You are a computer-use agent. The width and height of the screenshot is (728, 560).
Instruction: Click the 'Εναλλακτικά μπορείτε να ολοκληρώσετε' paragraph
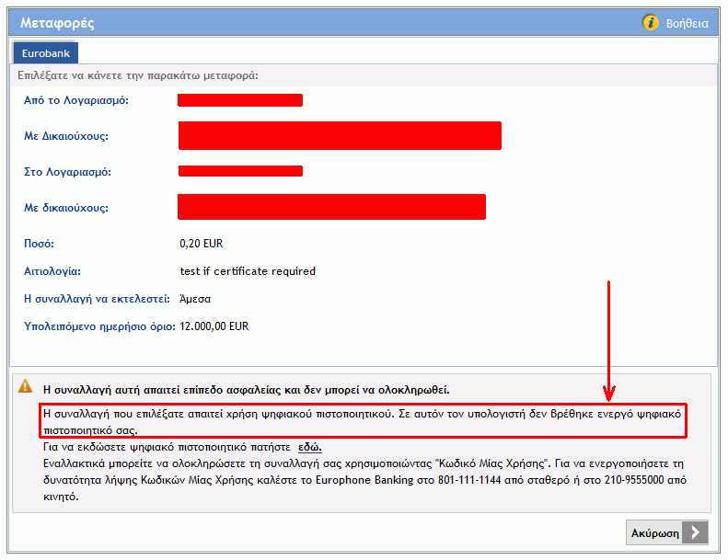364,480
